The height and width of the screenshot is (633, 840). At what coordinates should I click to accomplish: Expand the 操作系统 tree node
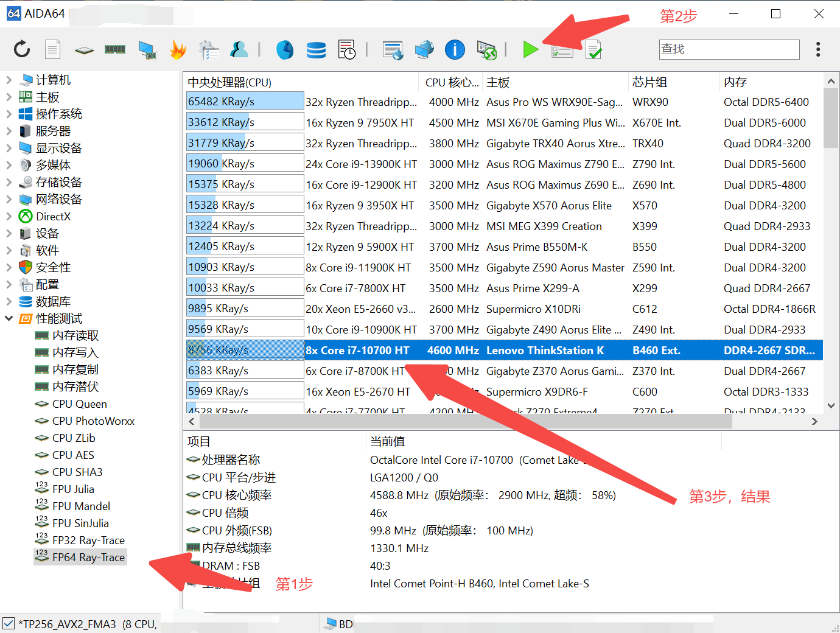(x=9, y=114)
